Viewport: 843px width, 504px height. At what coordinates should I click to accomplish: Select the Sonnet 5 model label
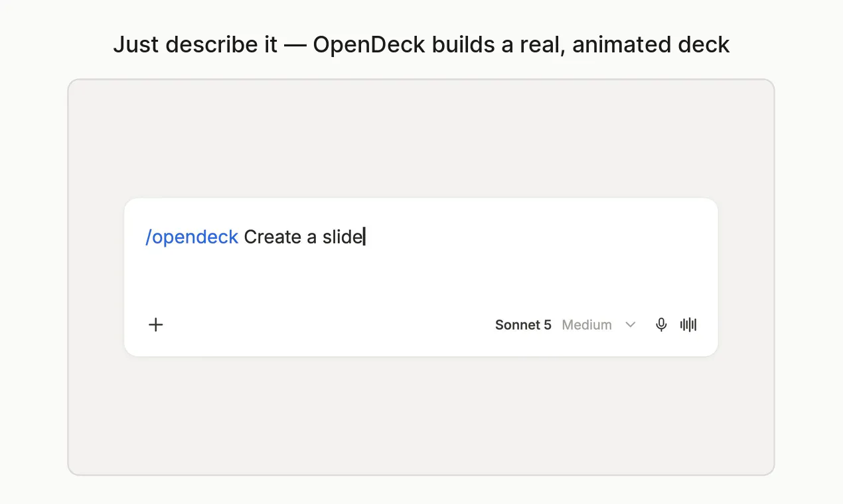[523, 324]
